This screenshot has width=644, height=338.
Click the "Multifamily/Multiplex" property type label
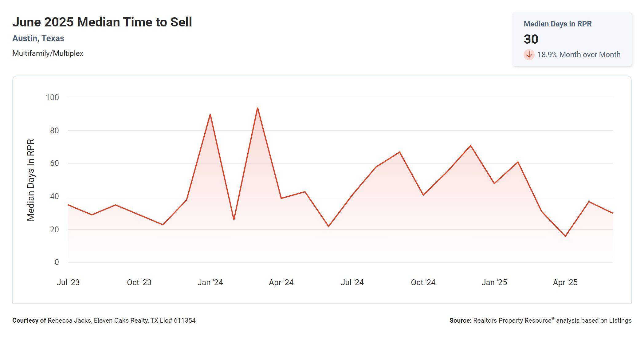coord(48,53)
